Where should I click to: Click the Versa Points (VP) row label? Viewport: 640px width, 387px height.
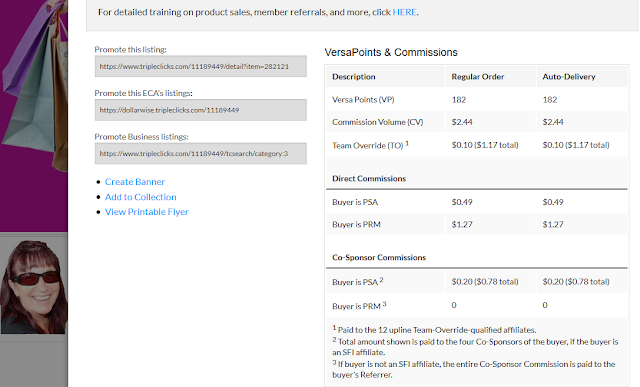pos(363,100)
